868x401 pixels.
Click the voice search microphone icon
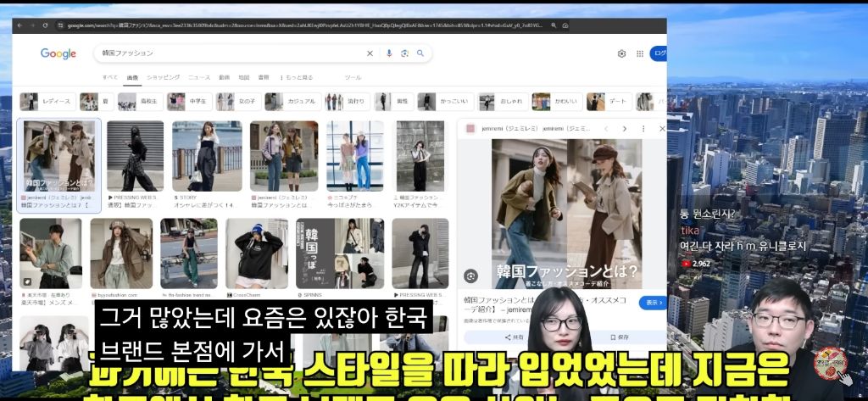pyautogui.click(x=389, y=53)
